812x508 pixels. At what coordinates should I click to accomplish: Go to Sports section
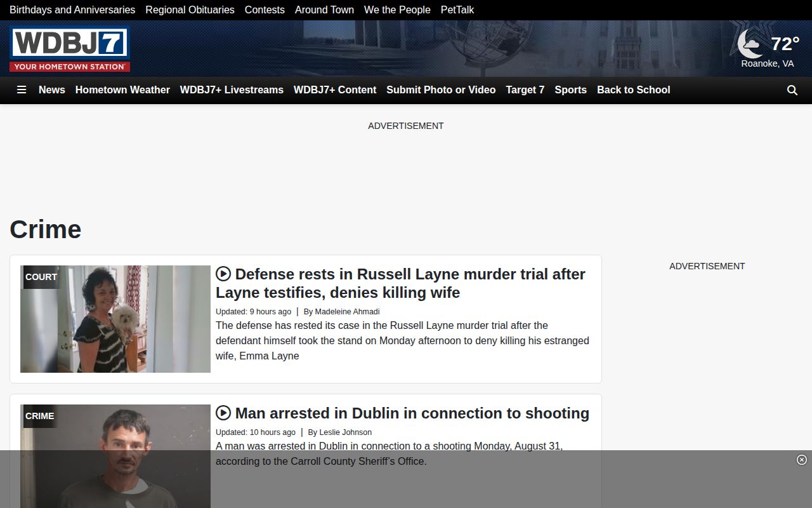(x=571, y=90)
